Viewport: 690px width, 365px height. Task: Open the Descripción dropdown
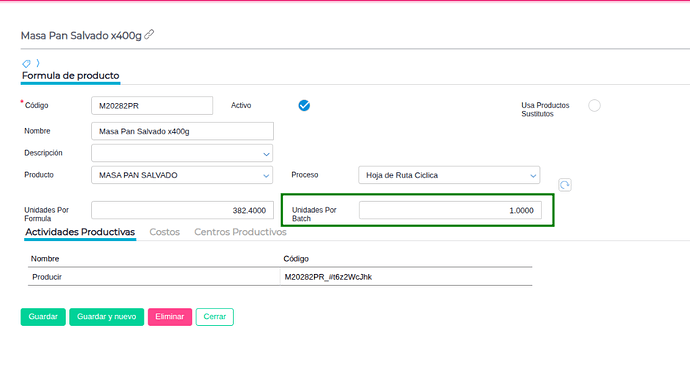click(x=266, y=154)
